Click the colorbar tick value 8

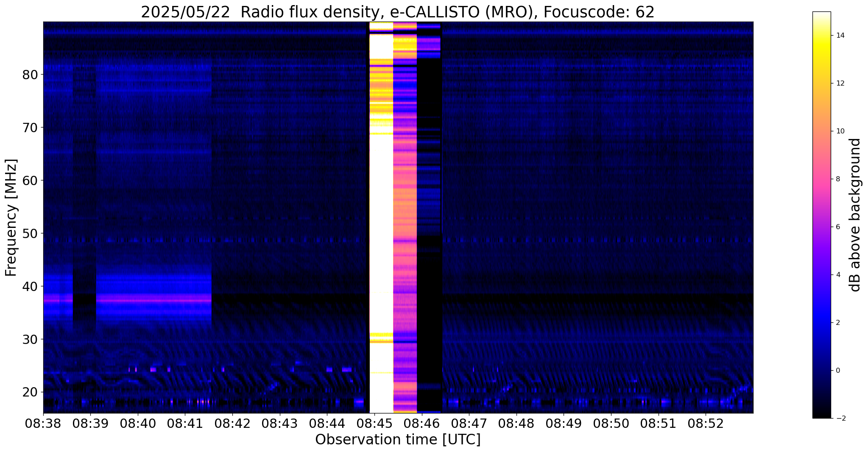click(x=838, y=179)
